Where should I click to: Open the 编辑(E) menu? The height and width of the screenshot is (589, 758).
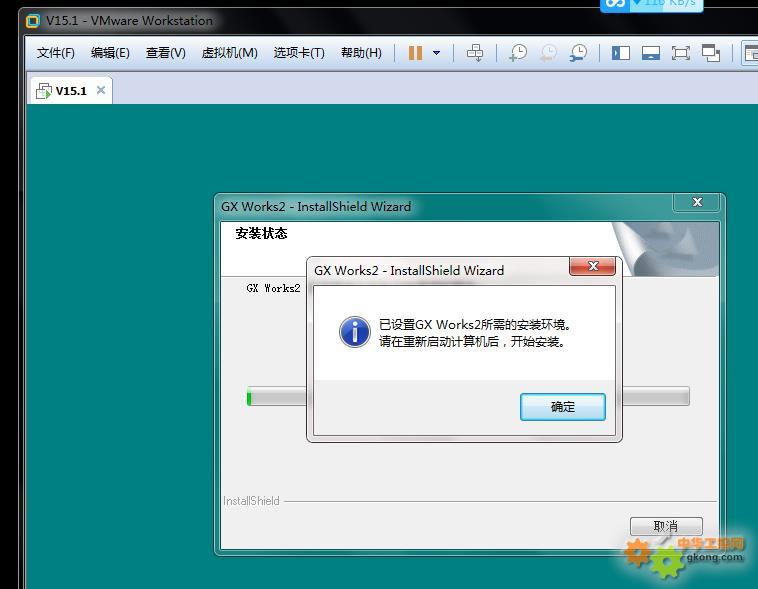pyautogui.click(x=110, y=53)
